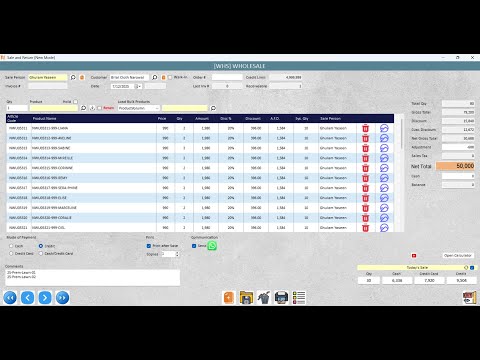Open the Customer search lookup
The height and width of the screenshot is (360, 480).
tap(155, 77)
